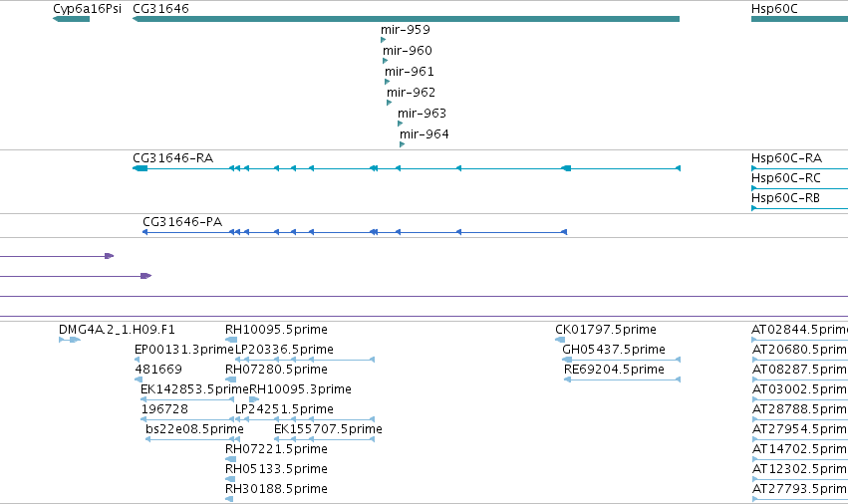Select the RH07221.5prime EST label

point(276,450)
